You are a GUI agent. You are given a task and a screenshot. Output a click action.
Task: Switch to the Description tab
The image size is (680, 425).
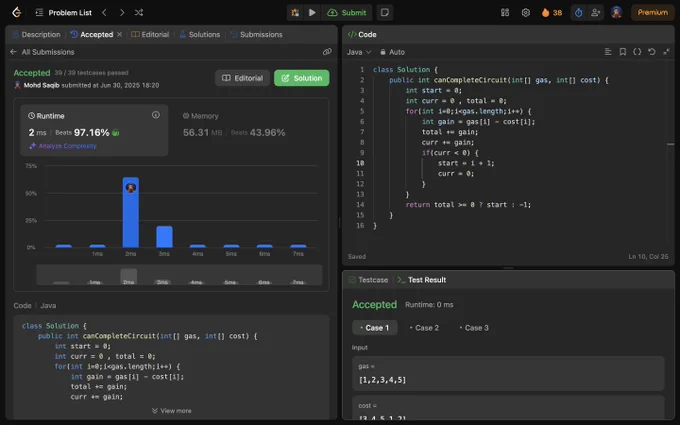[x=36, y=34]
